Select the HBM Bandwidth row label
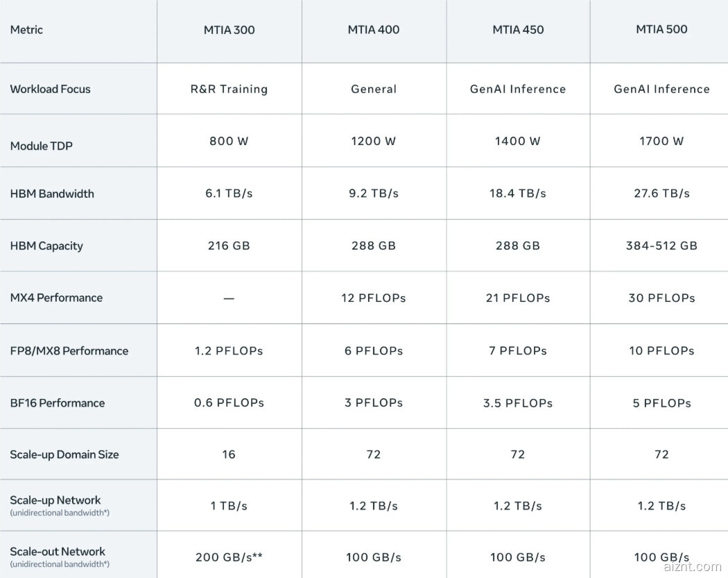 coord(52,194)
